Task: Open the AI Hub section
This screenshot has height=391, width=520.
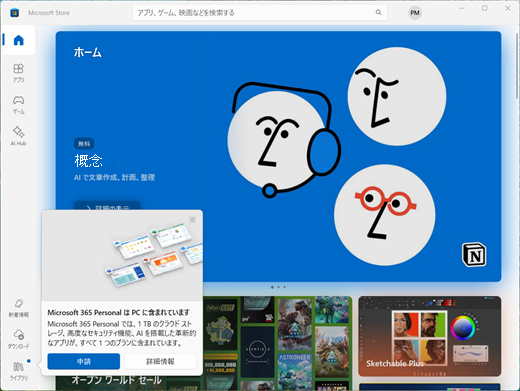Action: [18, 136]
